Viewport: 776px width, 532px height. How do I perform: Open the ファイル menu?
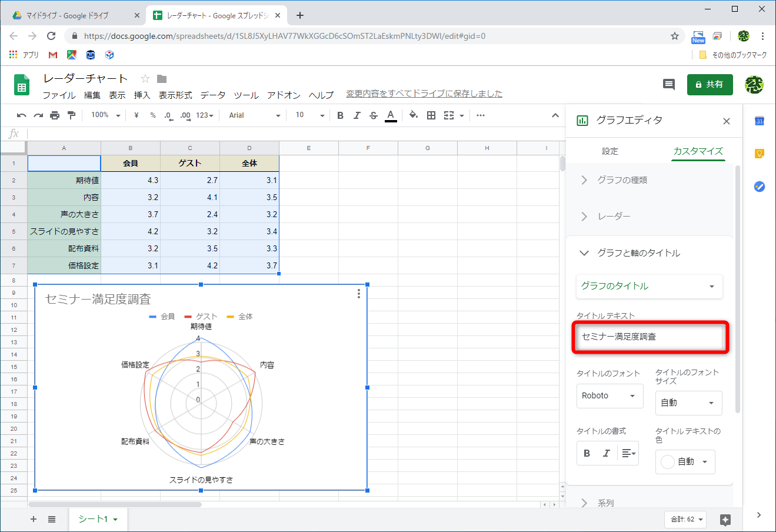(59, 95)
